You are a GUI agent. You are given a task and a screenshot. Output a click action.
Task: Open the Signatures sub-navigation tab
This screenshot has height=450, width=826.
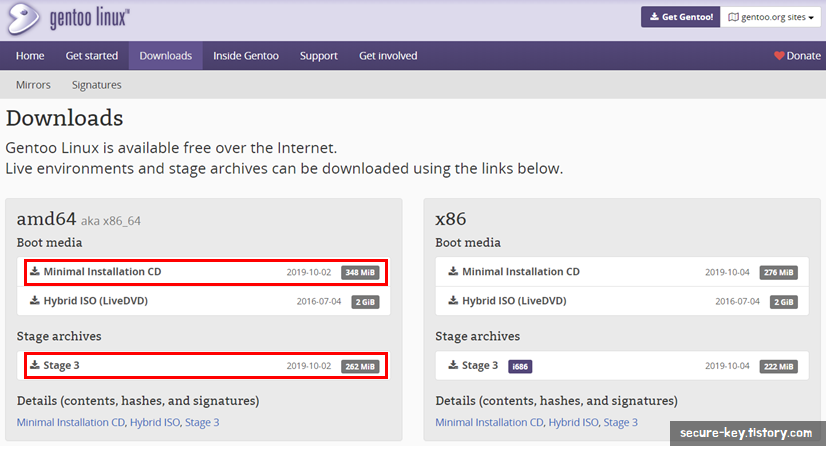click(96, 85)
